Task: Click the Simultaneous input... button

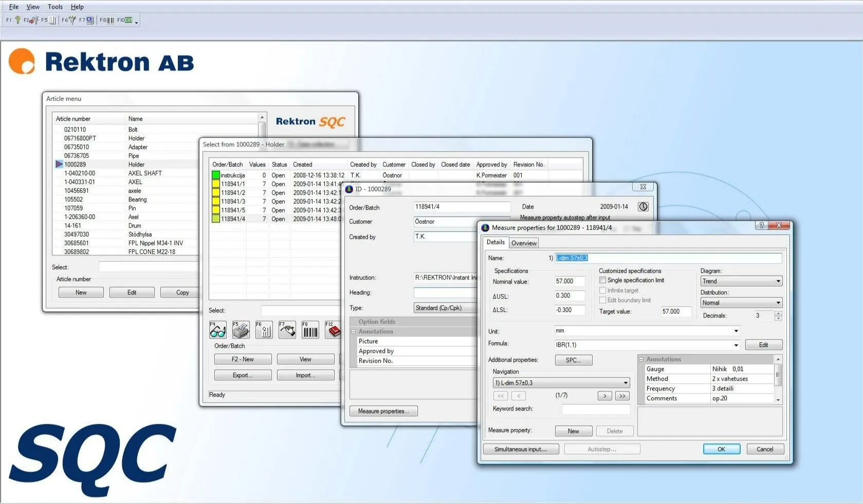Action: 520,449
